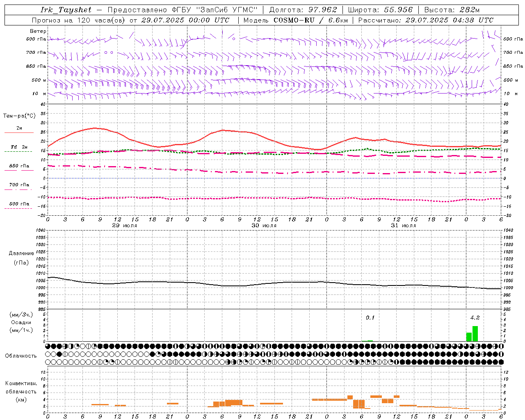Click the Irk_Tayshet station title
Screen dimensions: 525x420
coord(66,10)
